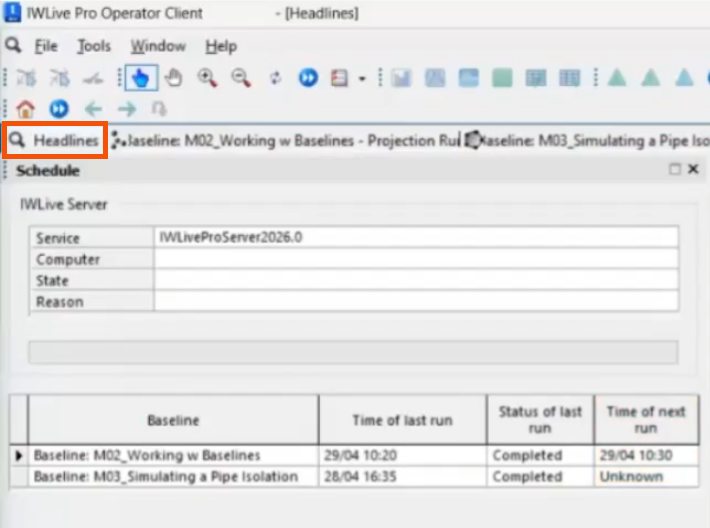This screenshot has height=528, width=710.
Task: Go to the Home page icon
Action: (x=25, y=109)
